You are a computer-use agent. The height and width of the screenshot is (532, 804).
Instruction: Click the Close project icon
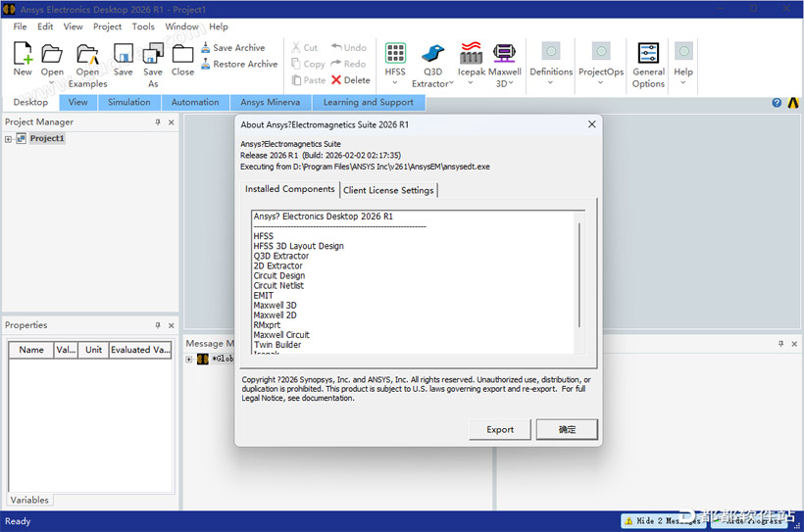pos(182,53)
